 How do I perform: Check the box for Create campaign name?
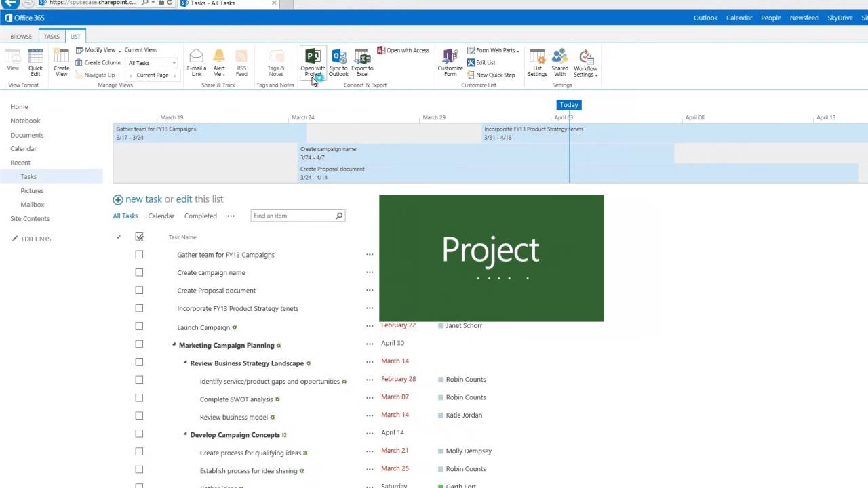click(139, 272)
